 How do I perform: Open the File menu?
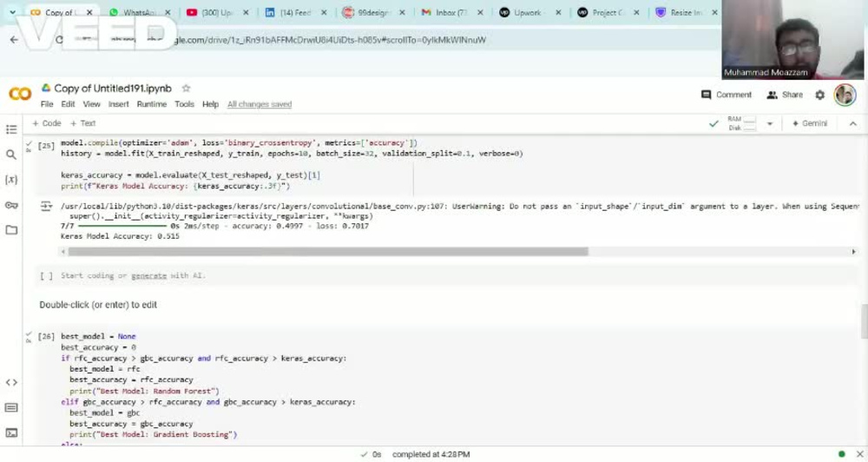(x=47, y=104)
